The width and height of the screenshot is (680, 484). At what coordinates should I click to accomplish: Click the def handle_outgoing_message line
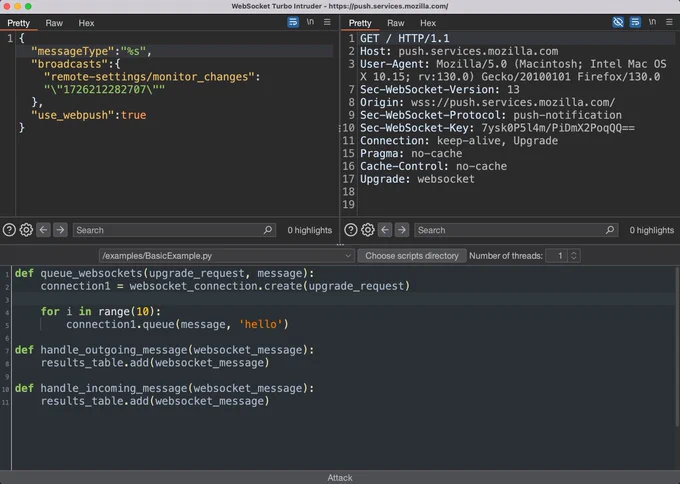pos(164,350)
